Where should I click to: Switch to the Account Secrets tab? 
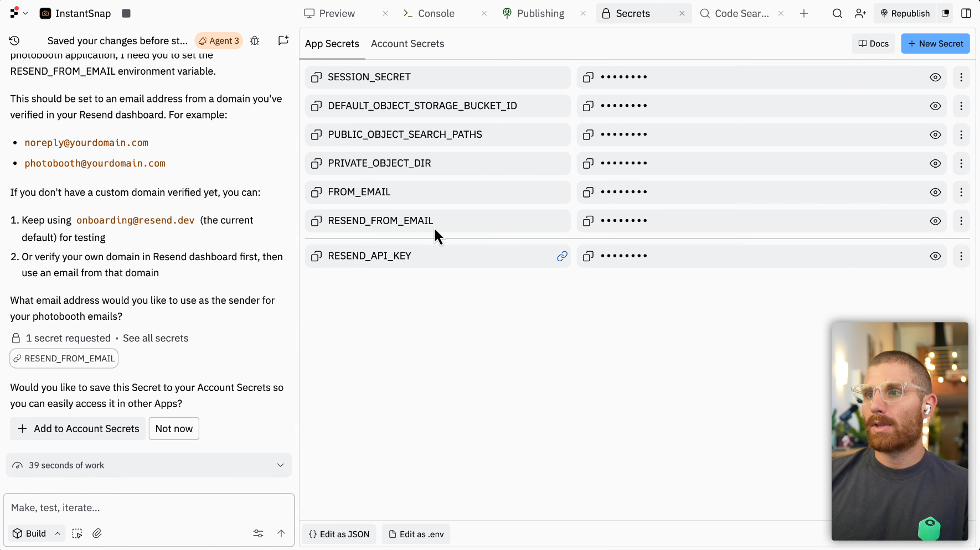408,44
